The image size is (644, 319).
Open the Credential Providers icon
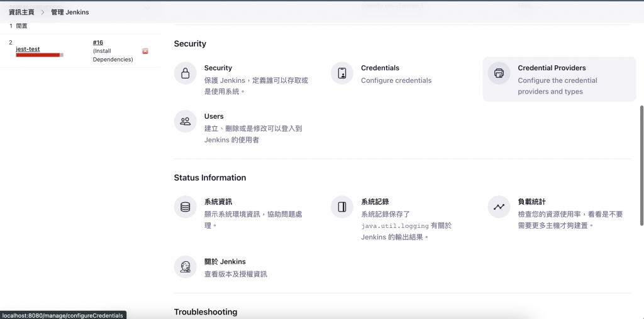point(499,73)
